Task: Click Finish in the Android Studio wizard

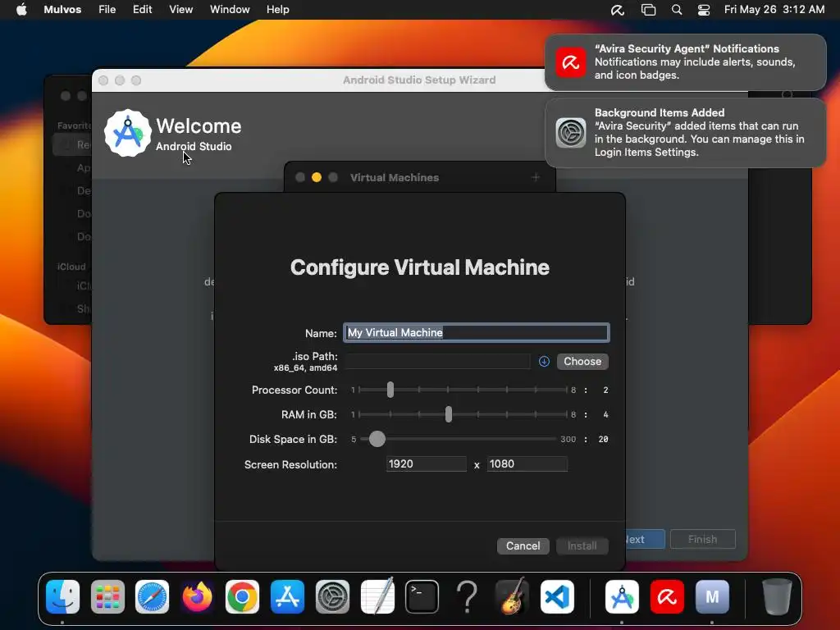Action: (702, 540)
